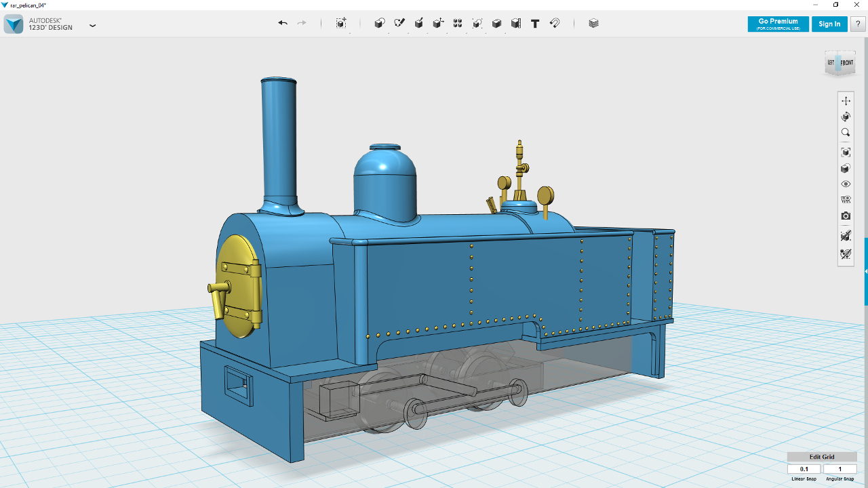The image size is (868, 488).
Task: Open the Sketch tool menu
Action: click(399, 23)
